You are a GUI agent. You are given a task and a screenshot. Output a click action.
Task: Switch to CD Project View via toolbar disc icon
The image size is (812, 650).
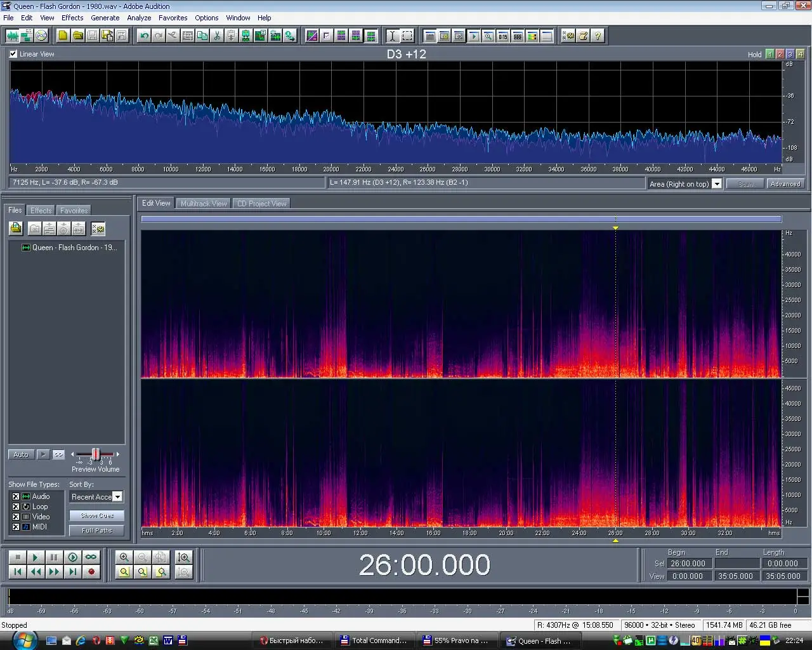[41, 36]
